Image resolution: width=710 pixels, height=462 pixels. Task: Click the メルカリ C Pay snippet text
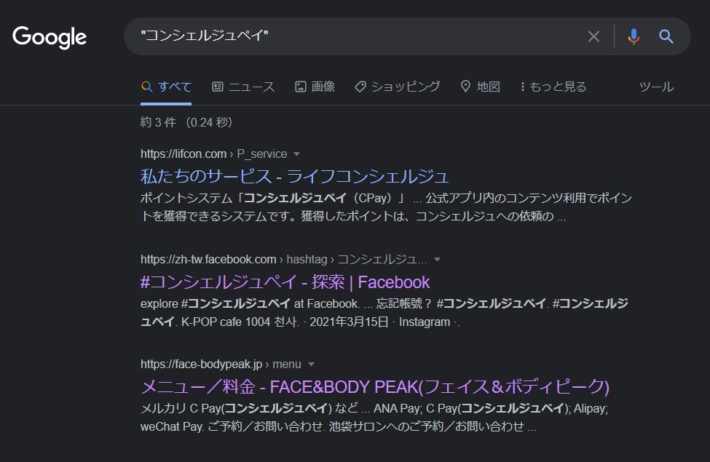pyautogui.click(x=374, y=418)
